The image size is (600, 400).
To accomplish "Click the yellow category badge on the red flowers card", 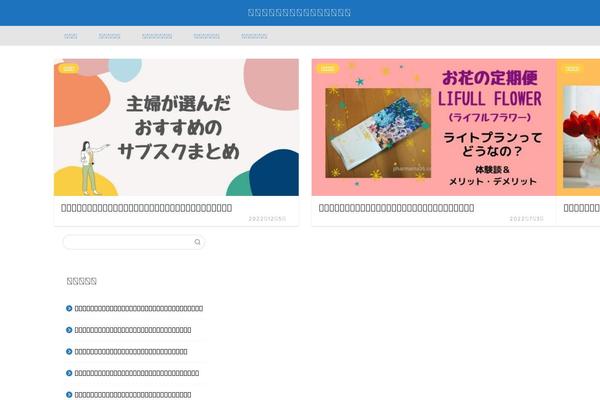I will click(x=572, y=69).
